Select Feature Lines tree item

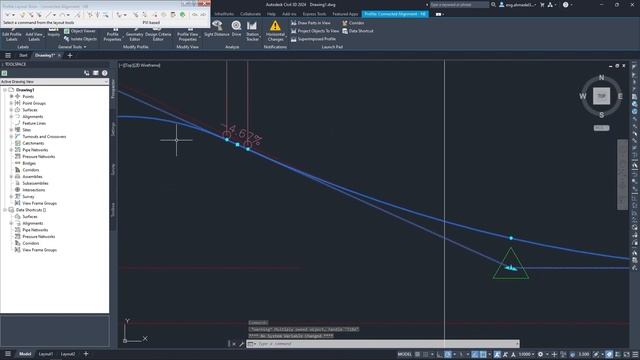click(x=34, y=123)
